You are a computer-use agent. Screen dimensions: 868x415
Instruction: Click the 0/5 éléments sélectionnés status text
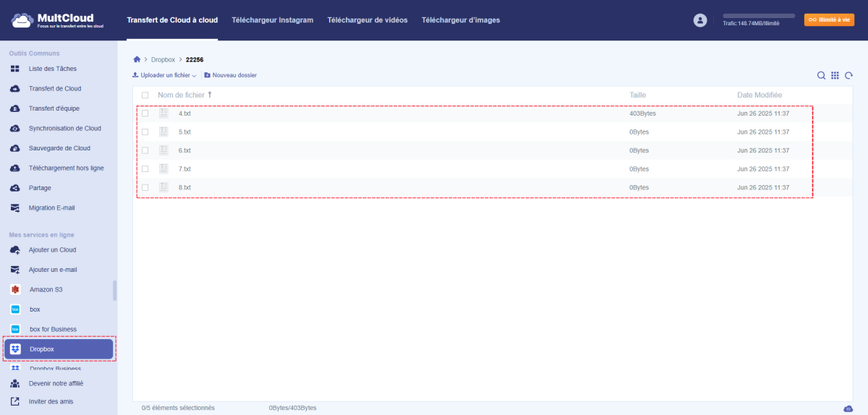click(x=178, y=408)
